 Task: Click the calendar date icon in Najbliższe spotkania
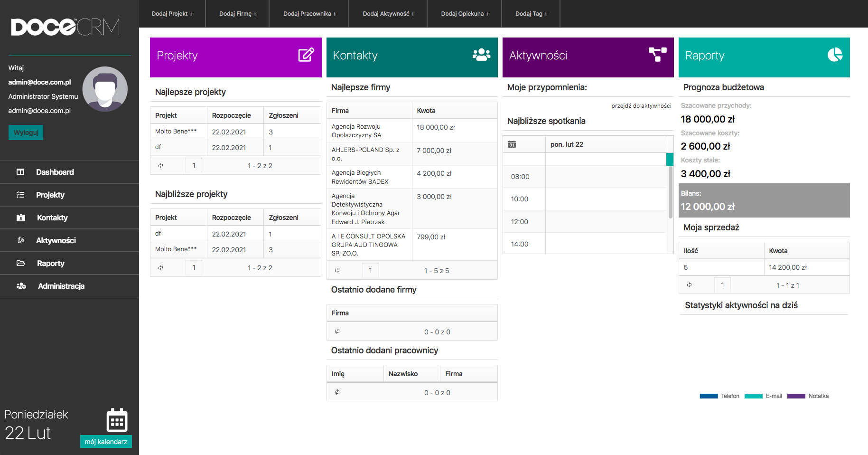click(x=512, y=144)
